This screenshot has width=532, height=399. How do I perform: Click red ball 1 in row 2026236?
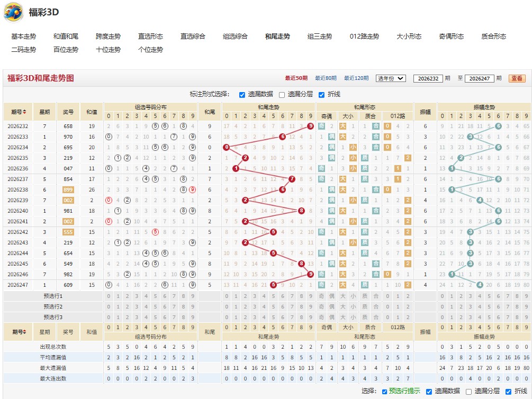tap(236, 168)
